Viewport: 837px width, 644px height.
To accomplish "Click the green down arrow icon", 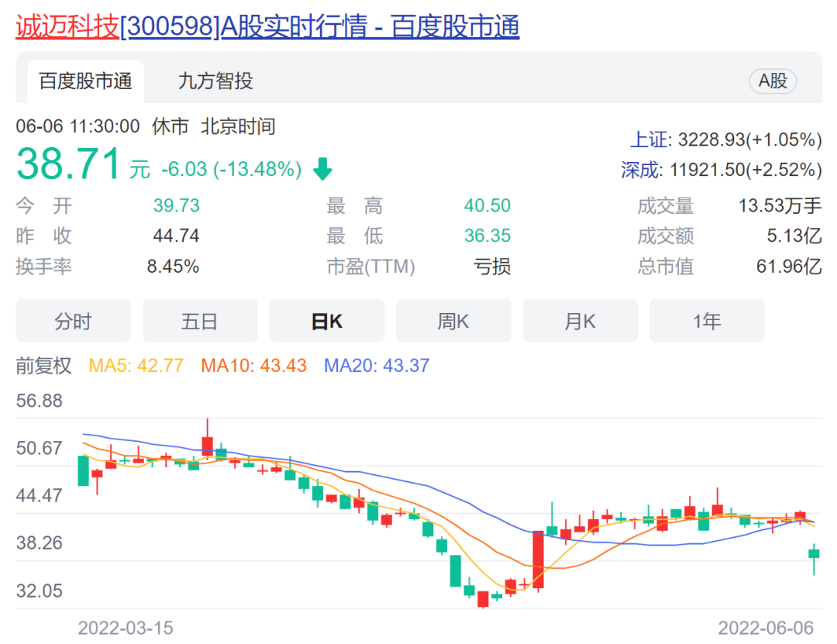I will click(x=322, y=169).
